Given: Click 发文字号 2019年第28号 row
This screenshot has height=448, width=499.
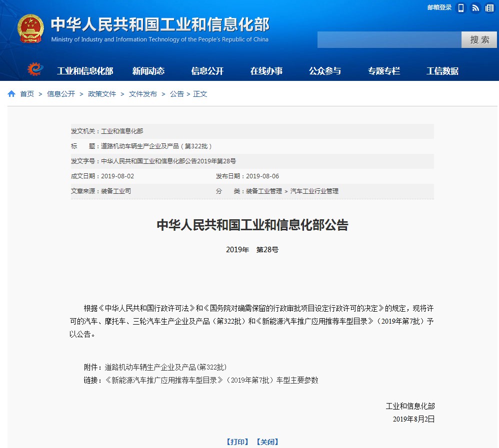Looking at the screenshot, I should (x=252, y=161).
